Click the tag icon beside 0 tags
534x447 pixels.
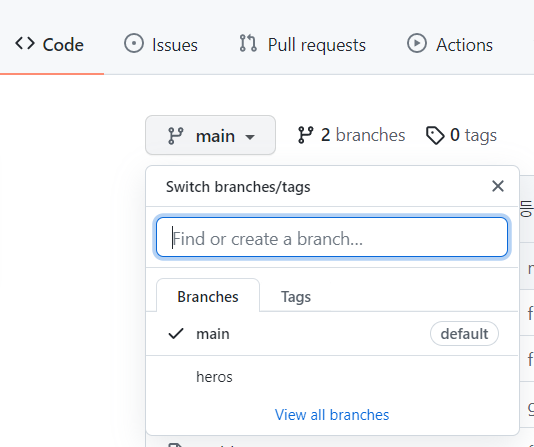pos(435,135)
